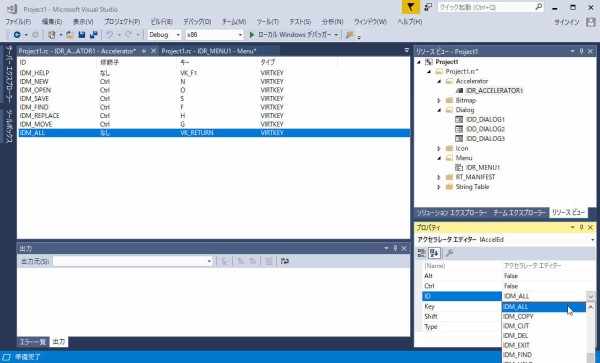Viewport: 600px width, 363px height.
Task: Close the Accelerator editor tab
Action: pyautogui.click(x=153, y=51)
